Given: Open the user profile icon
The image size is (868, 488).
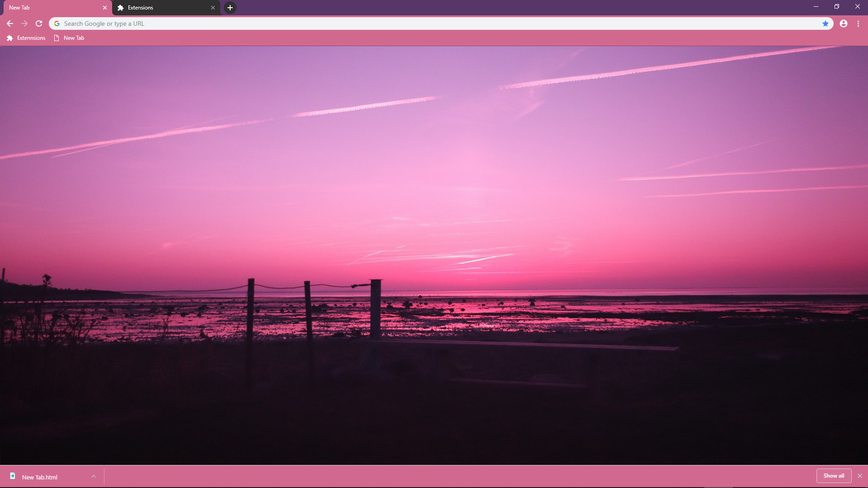Looking at the screenshot, I should (x=843, y=23).
